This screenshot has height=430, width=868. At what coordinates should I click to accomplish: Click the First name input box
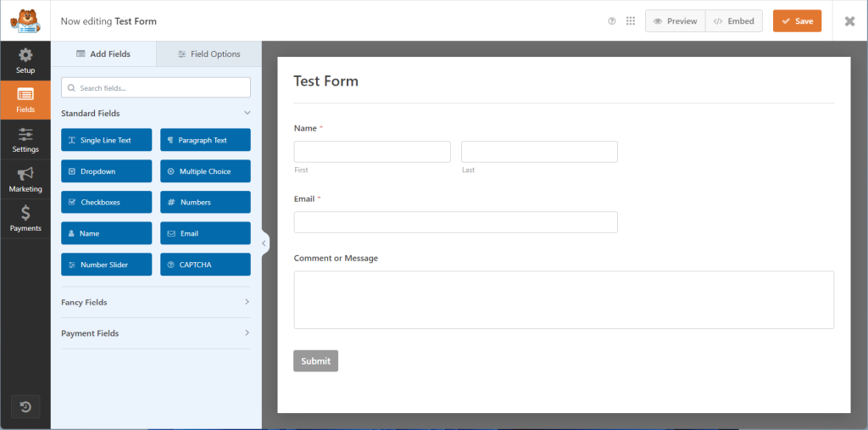pos(372,152)
